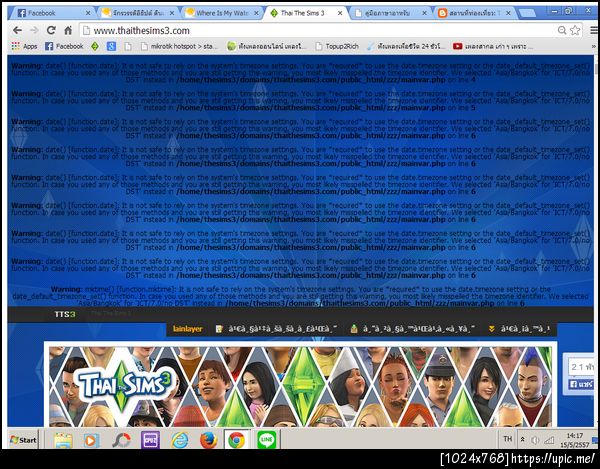Select the Thai The Sims 3 tab

pyautogui.click(x=306, y=13)
